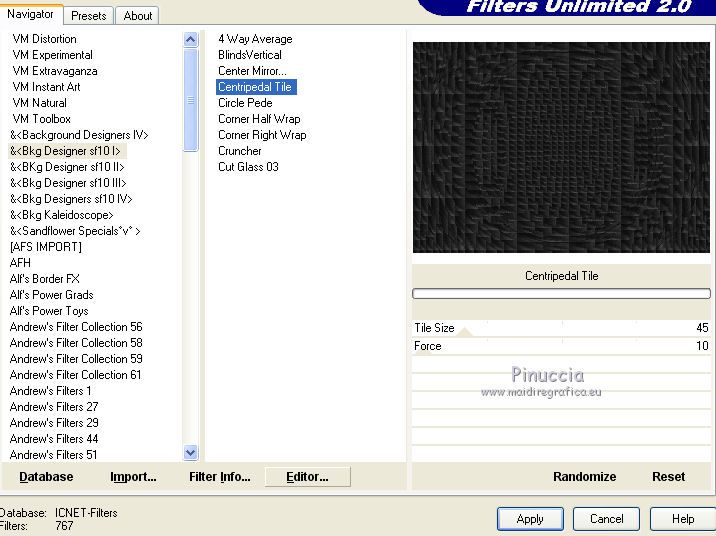
Task: Open the Database option
Action: click(46, 477)
